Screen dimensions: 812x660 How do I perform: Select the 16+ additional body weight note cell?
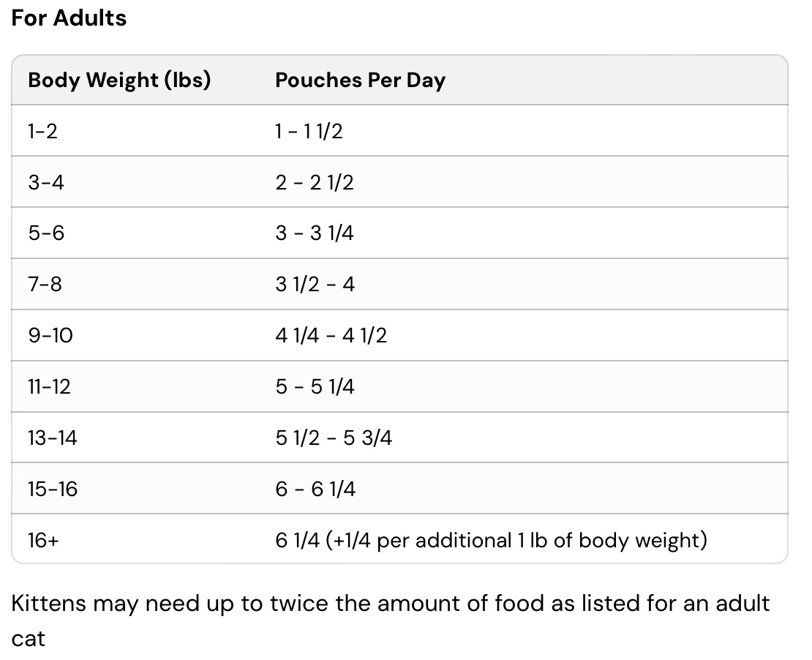(x=491, y=540)
